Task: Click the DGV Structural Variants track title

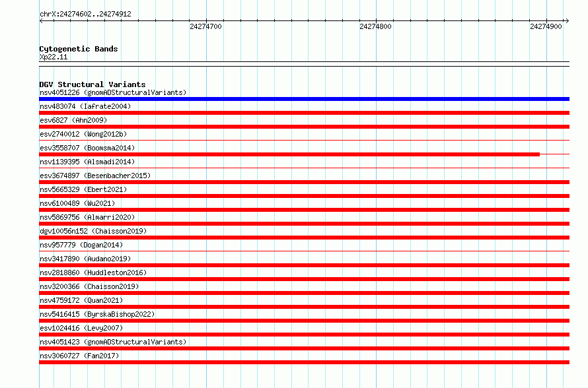Action: [x=92, y=84]
